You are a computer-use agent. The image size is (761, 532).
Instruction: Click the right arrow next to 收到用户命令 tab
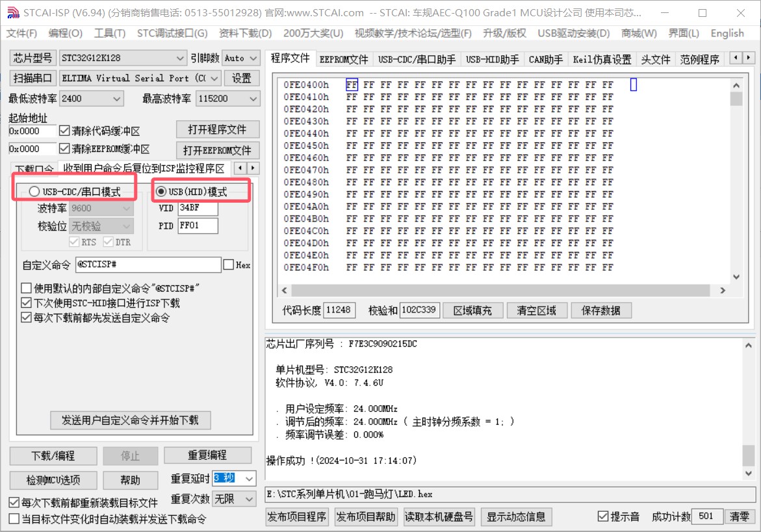click(253, 168)
